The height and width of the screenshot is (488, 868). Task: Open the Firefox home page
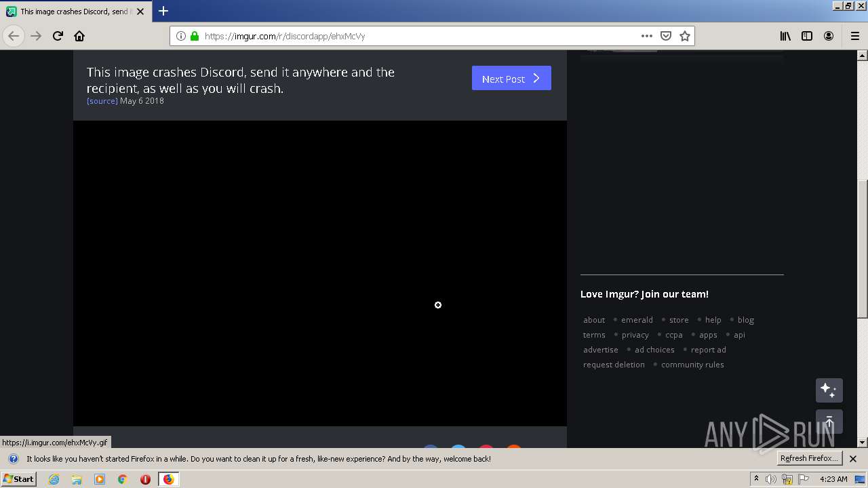(x=79, y=36)
